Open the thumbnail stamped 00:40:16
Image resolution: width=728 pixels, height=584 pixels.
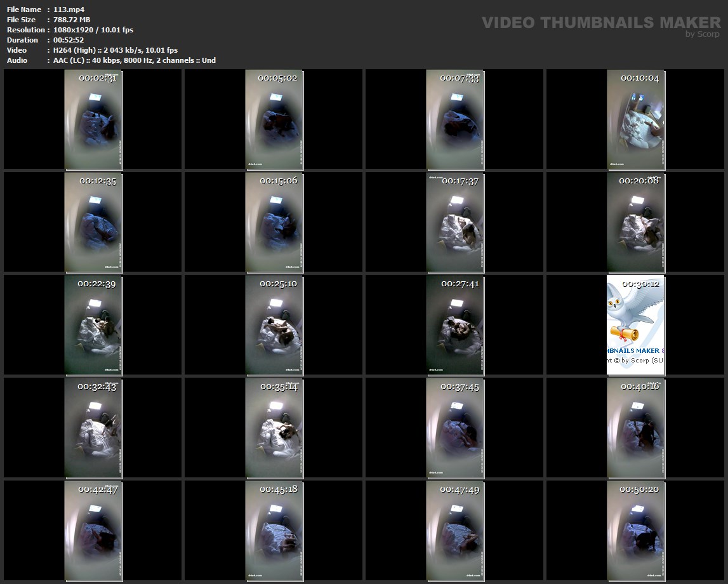click(636, 428)
